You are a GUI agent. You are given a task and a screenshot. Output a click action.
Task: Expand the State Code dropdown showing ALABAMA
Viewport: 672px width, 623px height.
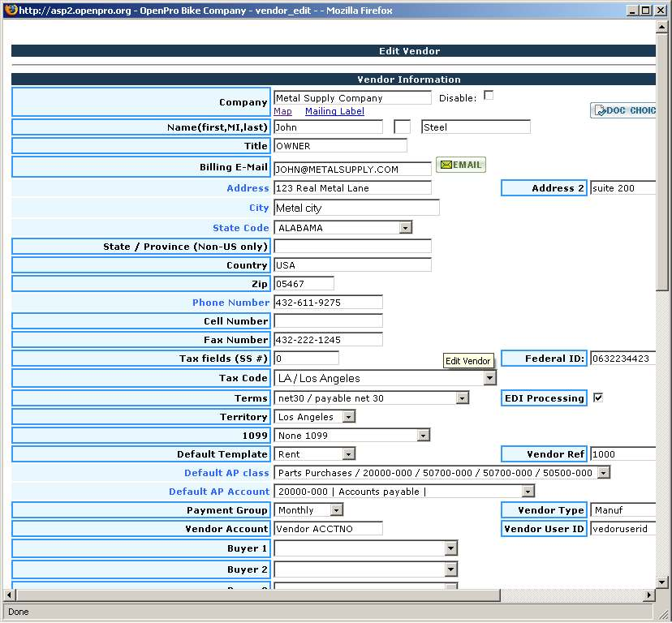405,228
